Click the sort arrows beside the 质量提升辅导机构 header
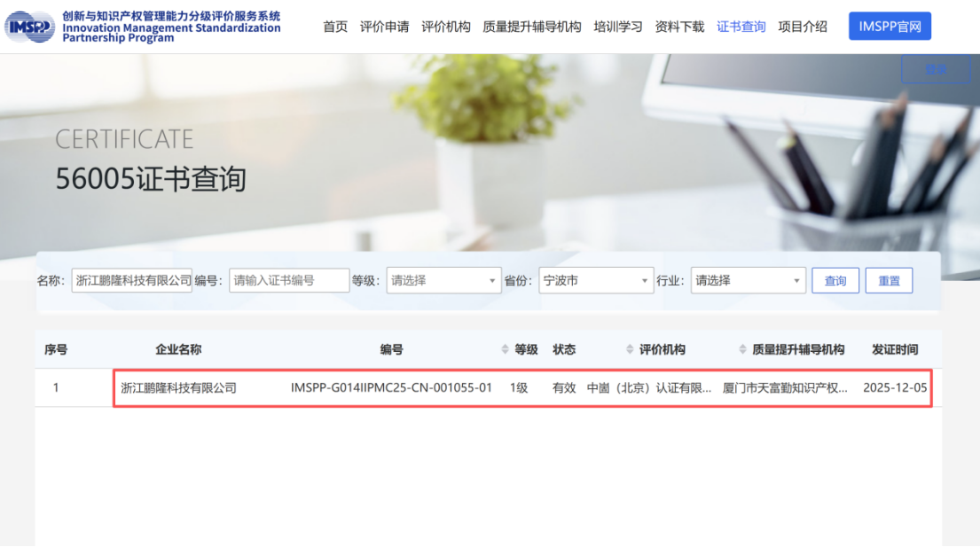This screenshot has width=980, height=547. point(742,349)
